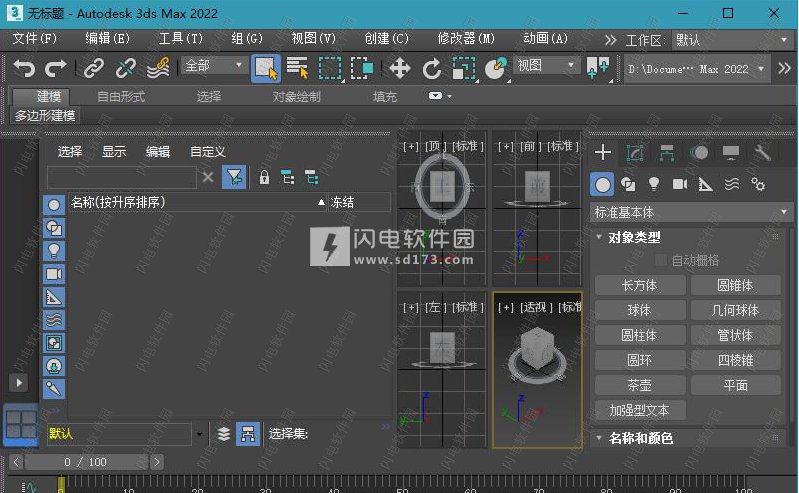Switch to the 自由形式 ribbon tab

121,96
